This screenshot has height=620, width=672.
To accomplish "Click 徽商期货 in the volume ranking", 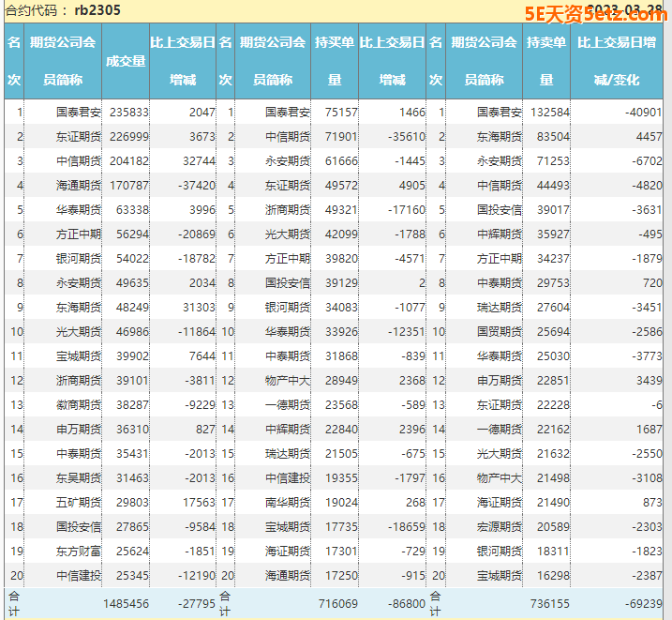I will point(79,404).
